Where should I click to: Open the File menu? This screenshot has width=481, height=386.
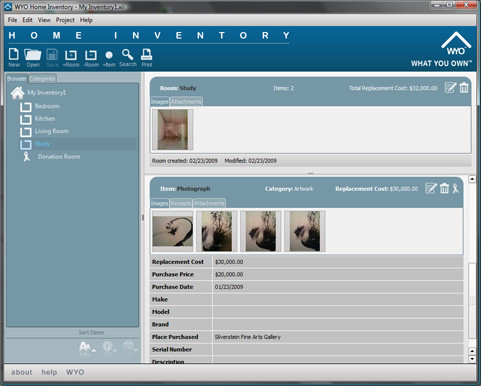[x=12, y=20]
